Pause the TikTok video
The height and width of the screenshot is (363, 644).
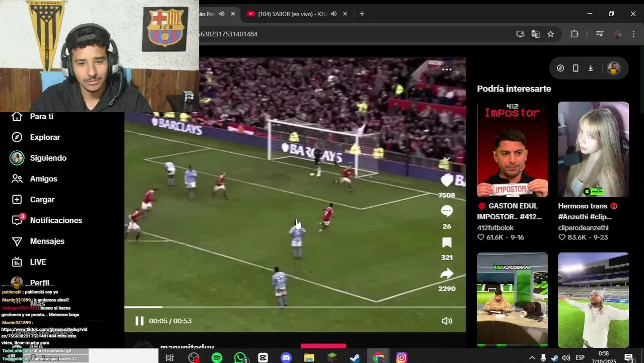[139, 321]
